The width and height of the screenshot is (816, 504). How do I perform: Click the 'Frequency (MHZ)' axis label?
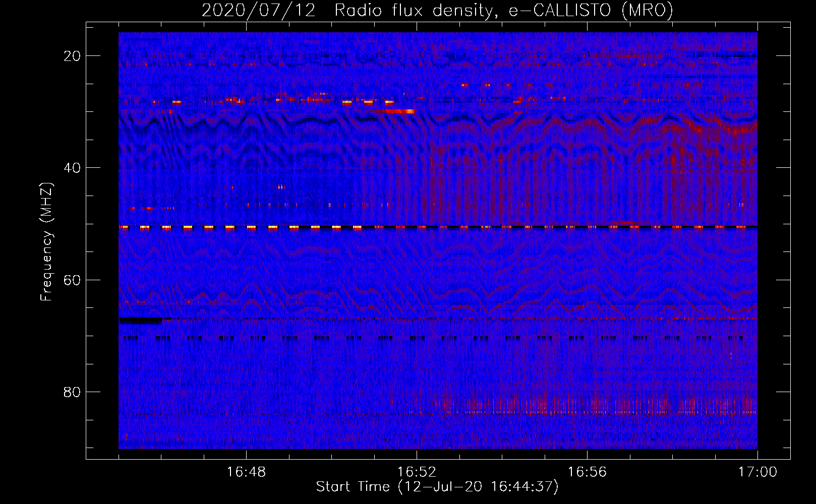point(46,242)
